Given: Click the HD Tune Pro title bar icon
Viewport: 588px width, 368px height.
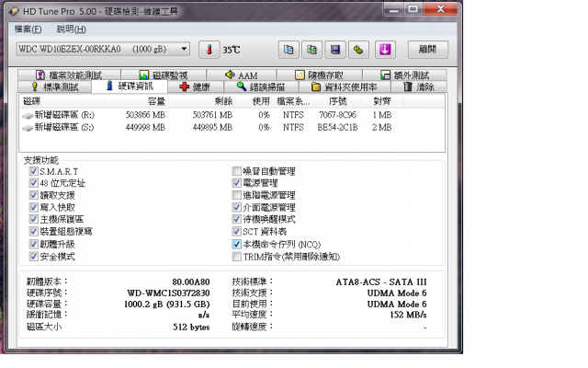Looking at the screenshot, I should (x=15, y=11).
